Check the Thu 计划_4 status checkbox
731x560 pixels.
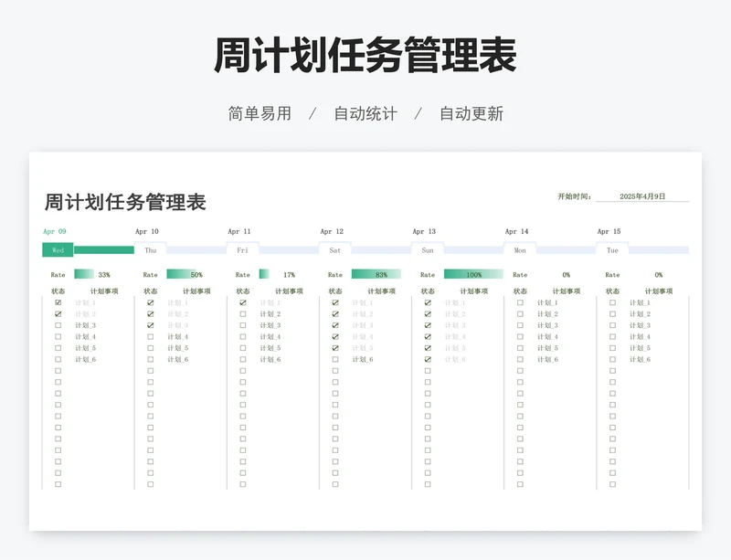[150, 337]
